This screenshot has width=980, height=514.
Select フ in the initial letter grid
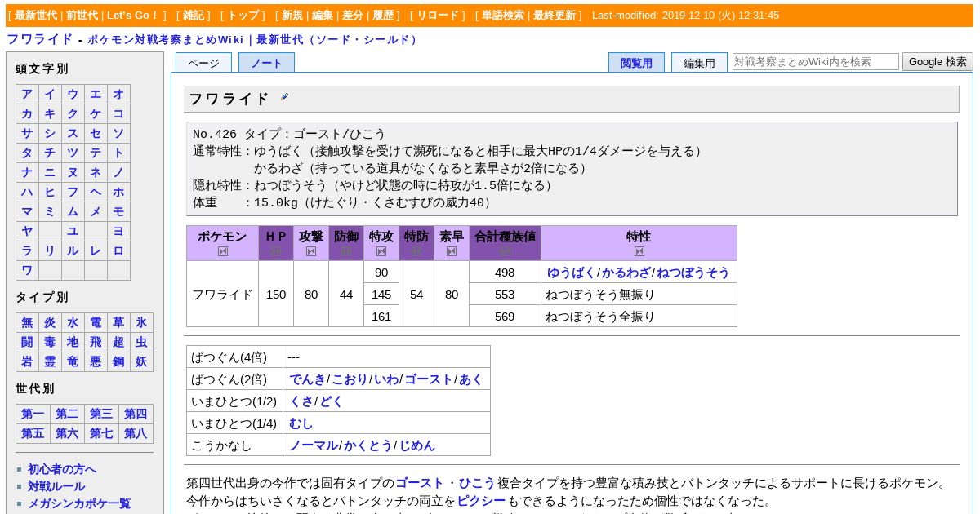click(x=73, y=192)
